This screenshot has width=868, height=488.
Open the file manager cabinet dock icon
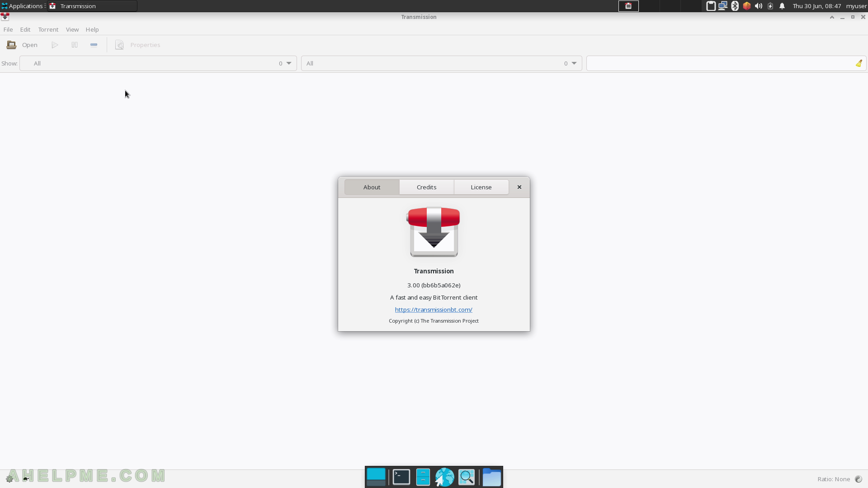423,477
